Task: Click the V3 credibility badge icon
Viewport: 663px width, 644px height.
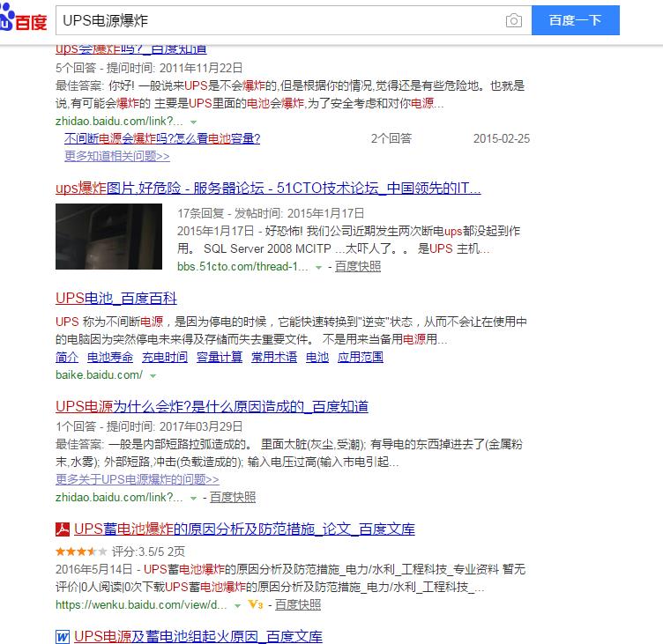Action: tap(256, 604)
